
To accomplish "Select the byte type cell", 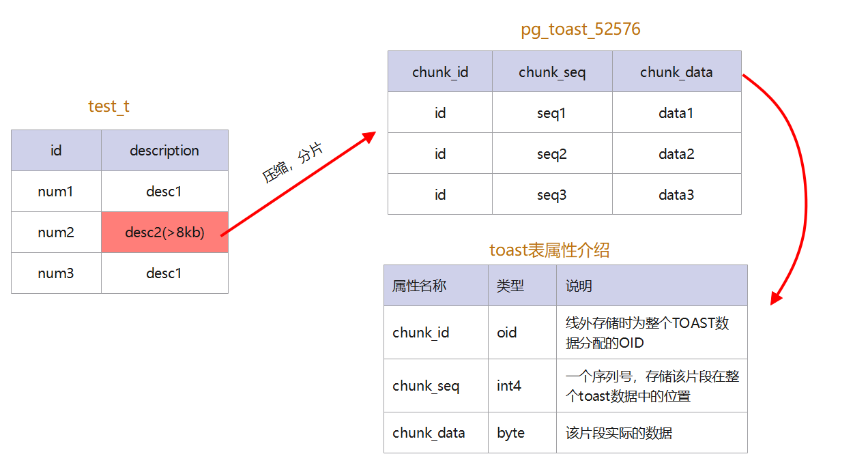I will pos(522,433).
